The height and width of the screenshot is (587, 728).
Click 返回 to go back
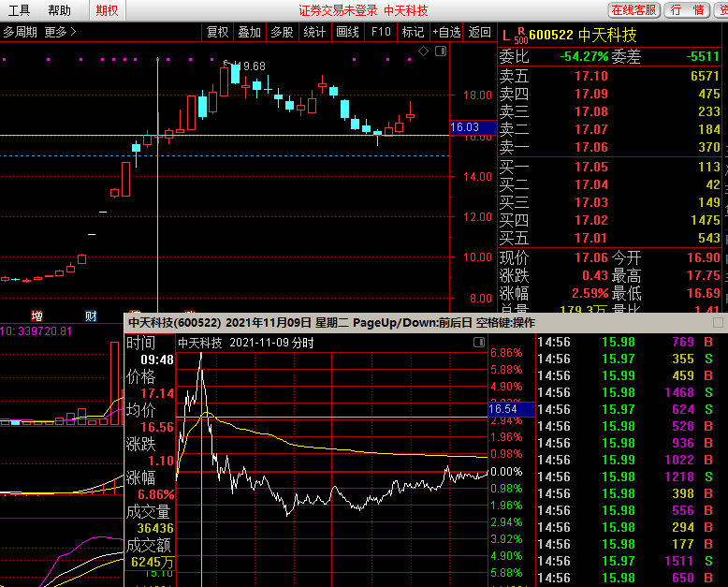click(x=480, y=32)
